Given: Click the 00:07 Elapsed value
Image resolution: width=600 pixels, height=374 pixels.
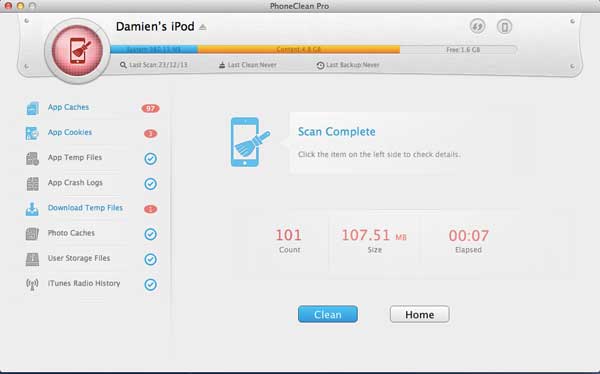Looking at the screenshot, I should coord(468,235).
